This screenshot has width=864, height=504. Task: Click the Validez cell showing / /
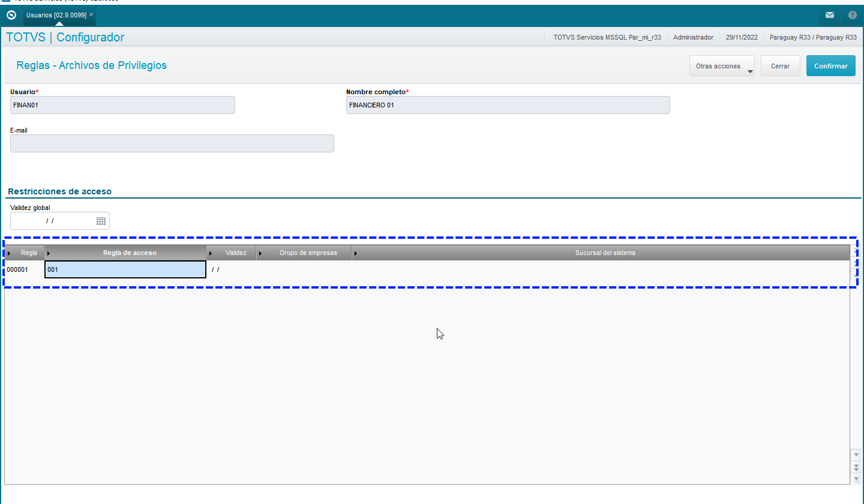click(232, 269)
